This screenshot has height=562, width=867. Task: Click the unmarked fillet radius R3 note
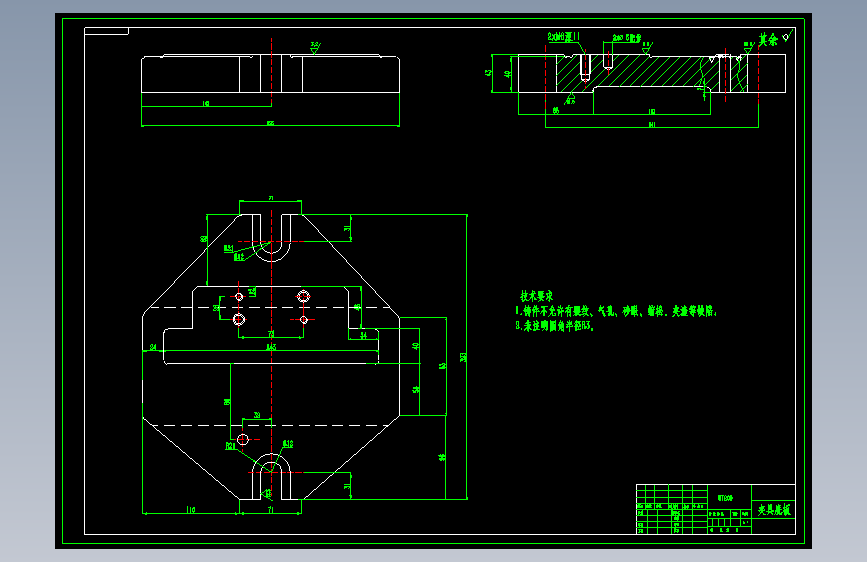click(555, 326)
